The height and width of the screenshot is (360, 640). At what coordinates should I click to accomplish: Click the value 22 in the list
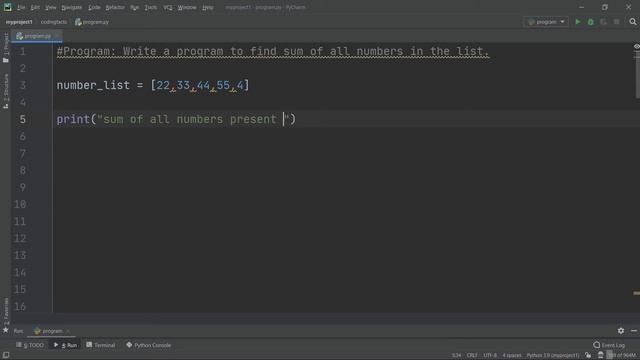tap(163, 85)
